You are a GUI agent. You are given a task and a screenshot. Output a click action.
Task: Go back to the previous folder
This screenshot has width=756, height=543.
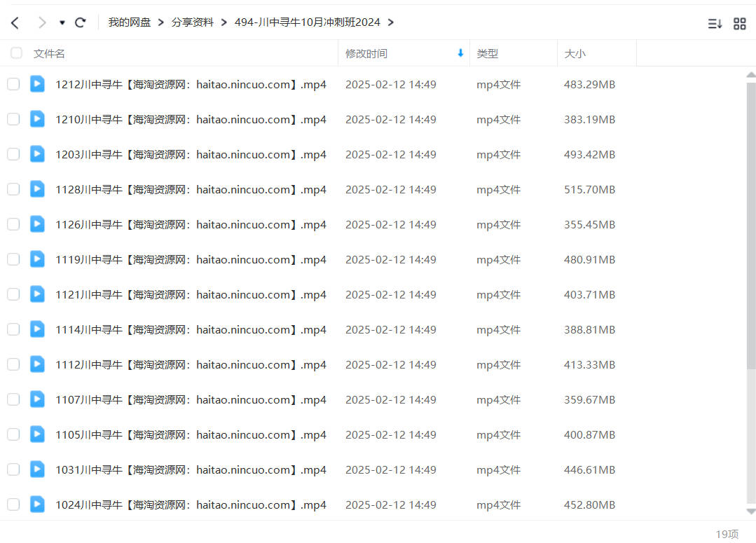[15, 22]
